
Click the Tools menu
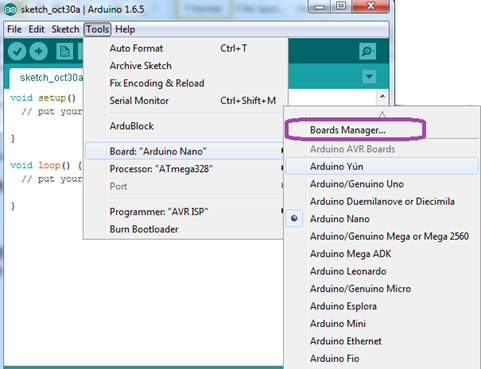(97, 29)
